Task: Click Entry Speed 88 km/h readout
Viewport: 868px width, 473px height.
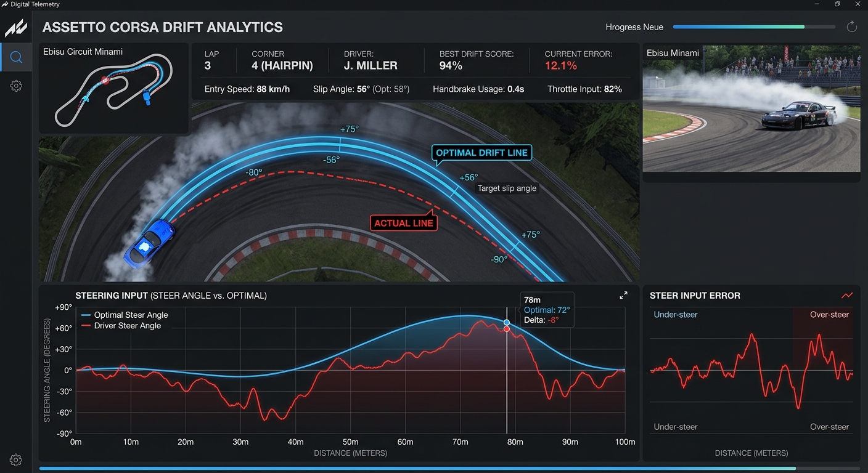Action: [x=247, y=89]
